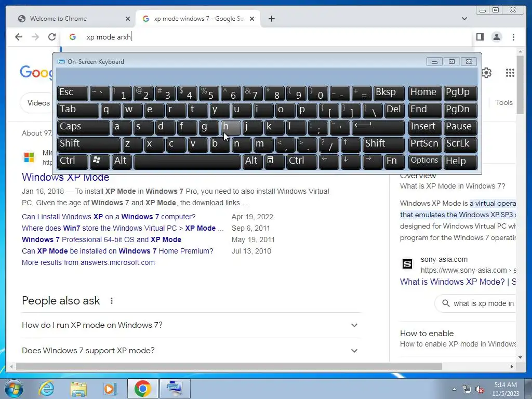This screenshot has height=399, width=532.
Task: Open the Tools search option
Action: click(x=504, y=102)
